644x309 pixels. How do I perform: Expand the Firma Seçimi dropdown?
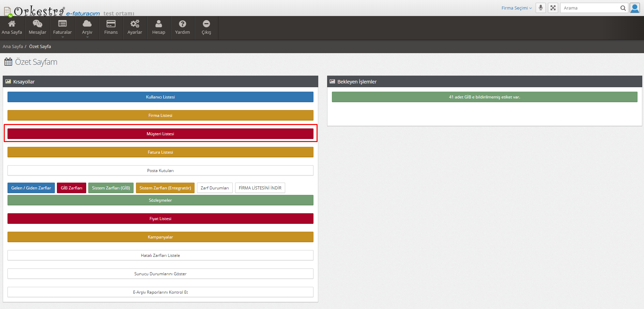tap(516, 8)
